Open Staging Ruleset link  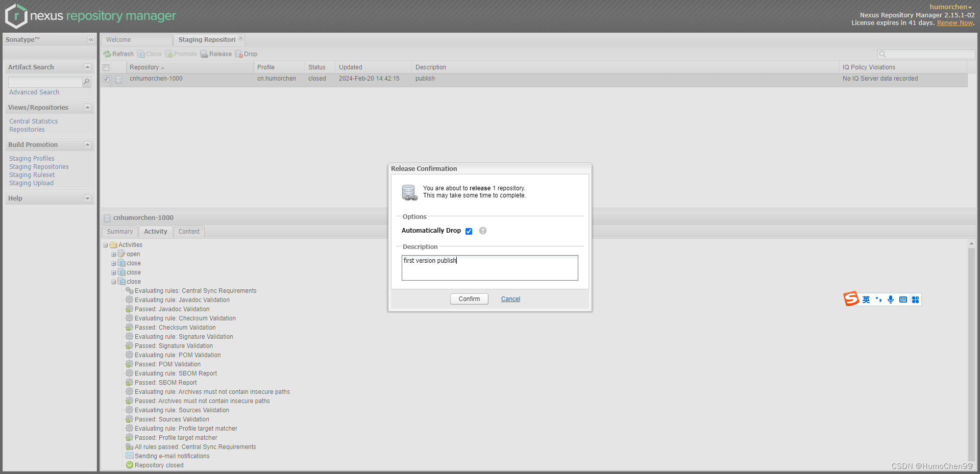[x=32, y=175]
